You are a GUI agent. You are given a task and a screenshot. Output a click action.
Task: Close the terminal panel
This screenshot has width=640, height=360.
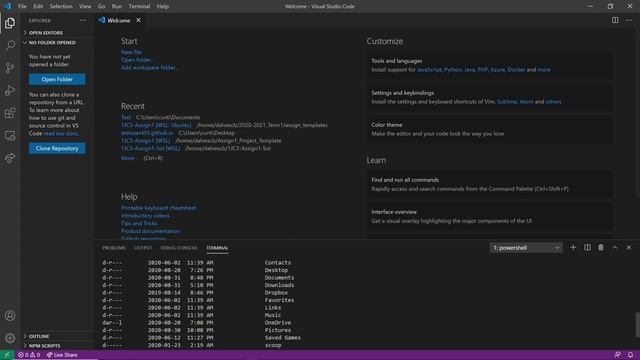pos(629,247)
